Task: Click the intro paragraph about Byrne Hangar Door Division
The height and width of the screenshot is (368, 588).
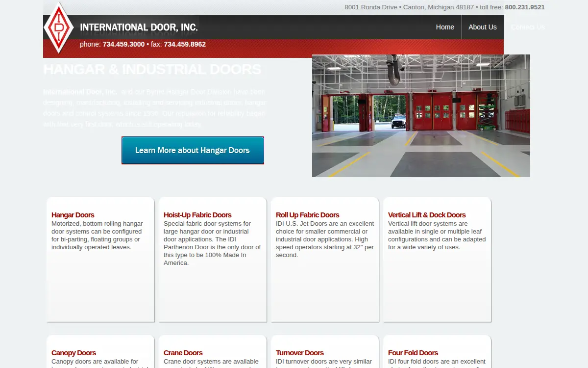Action: [x=154, y=108]
